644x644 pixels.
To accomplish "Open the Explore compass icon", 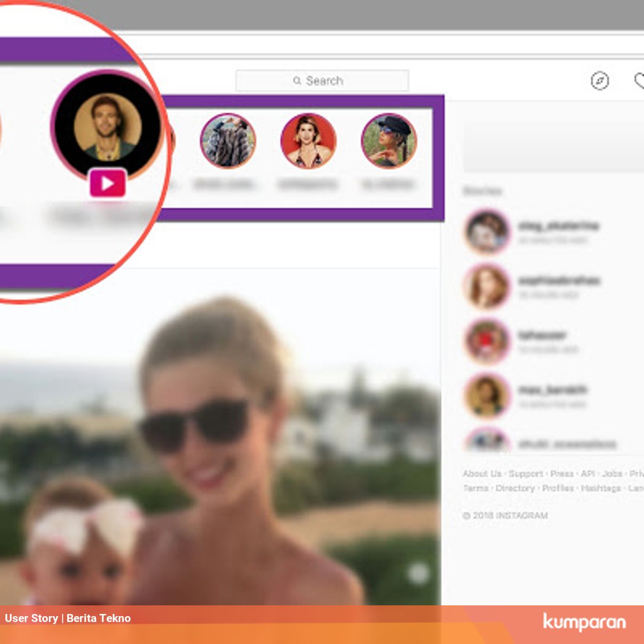I will point(599,81).
